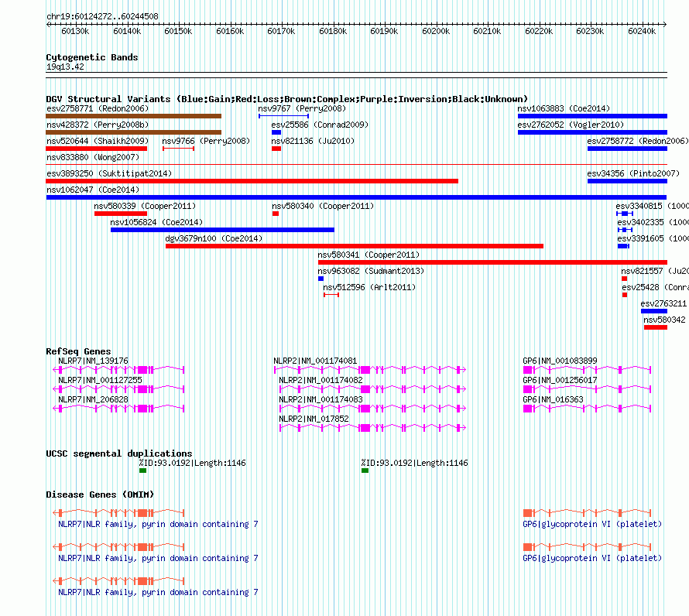Click the 60220k ruler position
This screenshot has height=616, width=689.
coord(539,31)
